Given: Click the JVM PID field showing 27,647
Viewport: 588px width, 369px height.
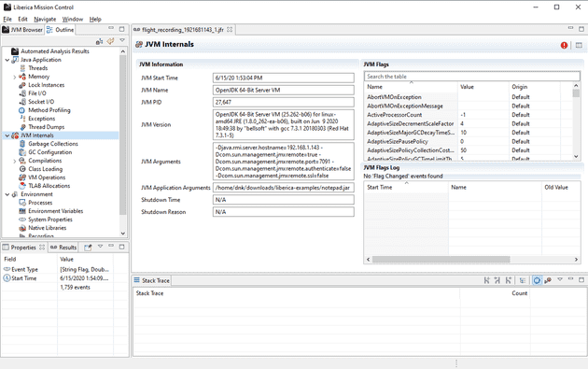Looking at the screenshot, I should pyautogui.click(x=283, y=102).
